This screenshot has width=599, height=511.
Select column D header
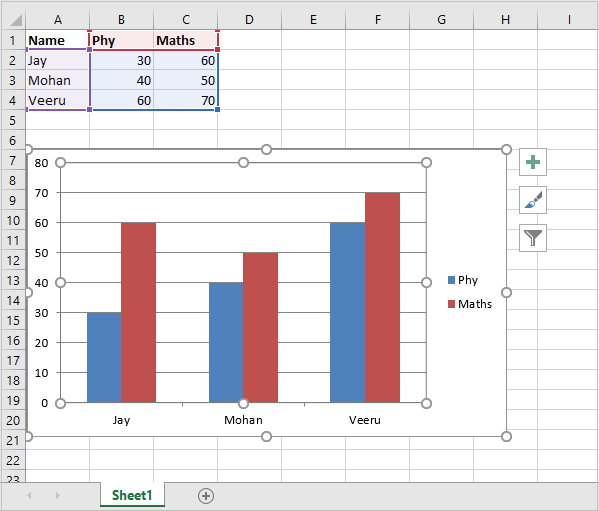tap(249, 19)
